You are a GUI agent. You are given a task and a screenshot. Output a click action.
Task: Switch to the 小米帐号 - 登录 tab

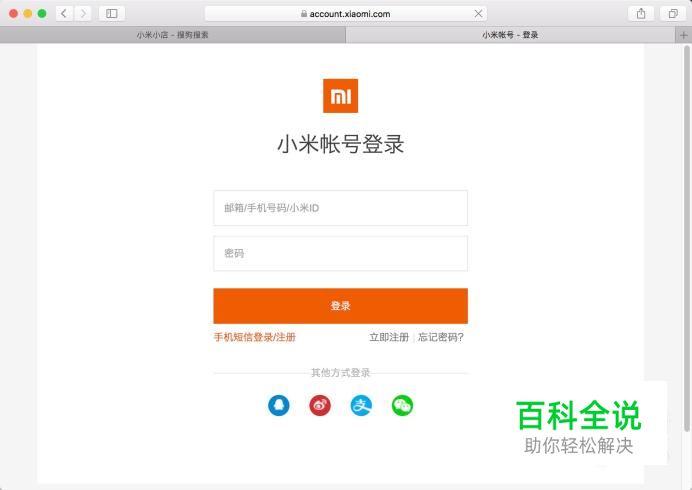tap(510, 35)
